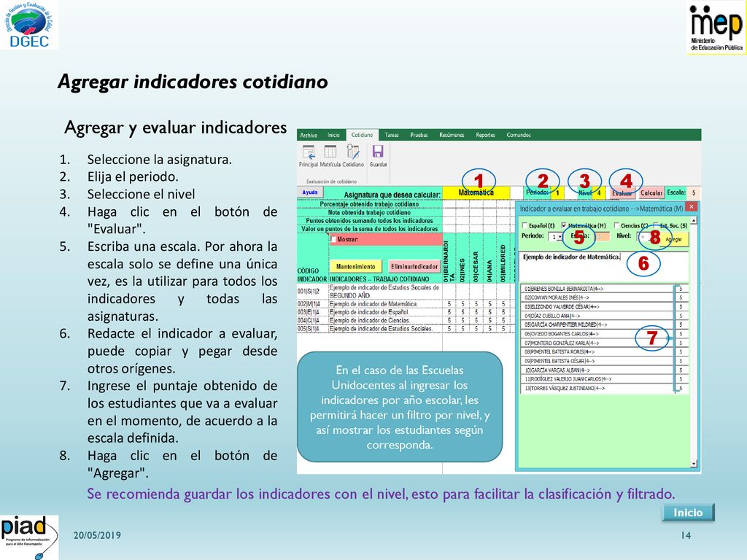Select indicator code 002|M|1|4 cell
This screenshot has width=747, height=560.
pos(312,304)
